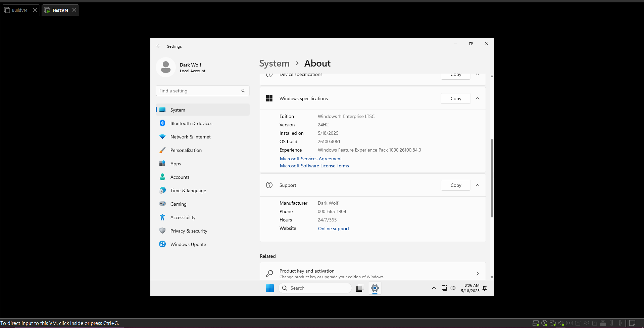Click the key icon for Product key
Viewport: 644px width, 328px height.
pyautogui.click(x=269, y=274)
